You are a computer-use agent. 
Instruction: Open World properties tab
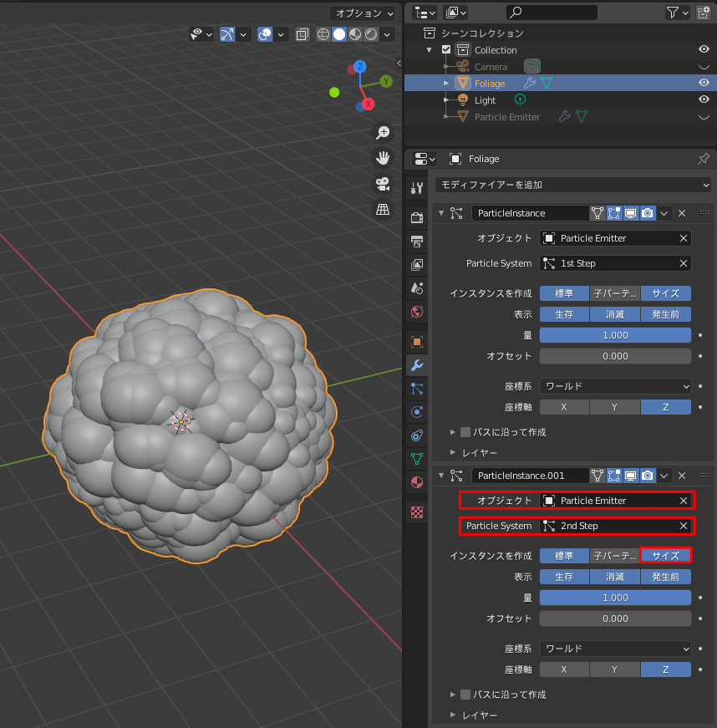coord(417,312)
